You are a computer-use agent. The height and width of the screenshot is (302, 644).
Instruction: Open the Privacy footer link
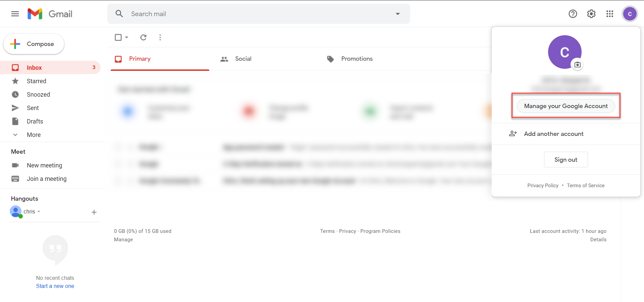pyautogui.click(x=347, y=231)
